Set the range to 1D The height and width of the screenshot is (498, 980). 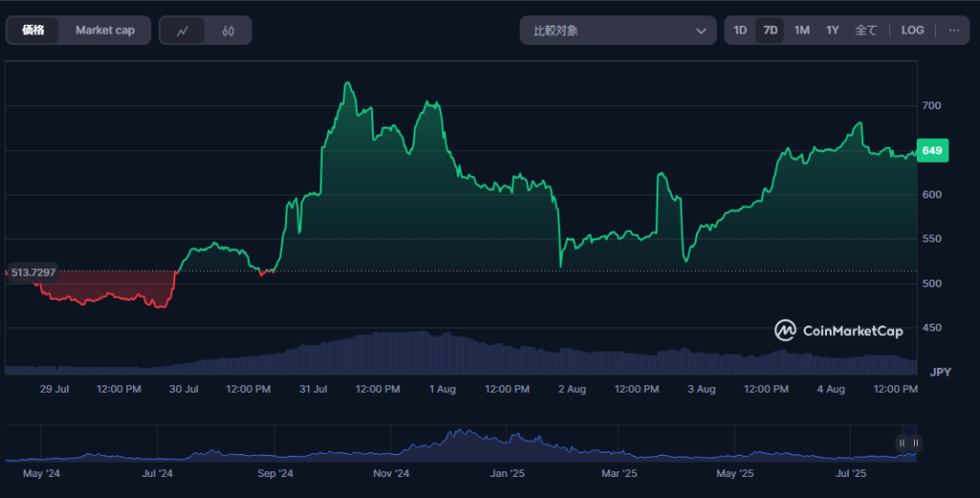click(x=740, y=30)
